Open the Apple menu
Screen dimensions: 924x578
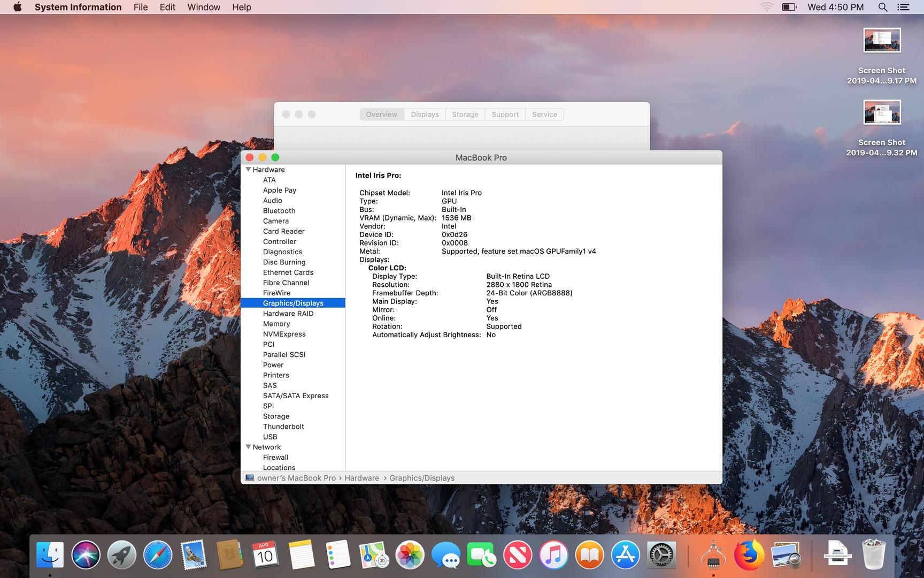[18, 7]
